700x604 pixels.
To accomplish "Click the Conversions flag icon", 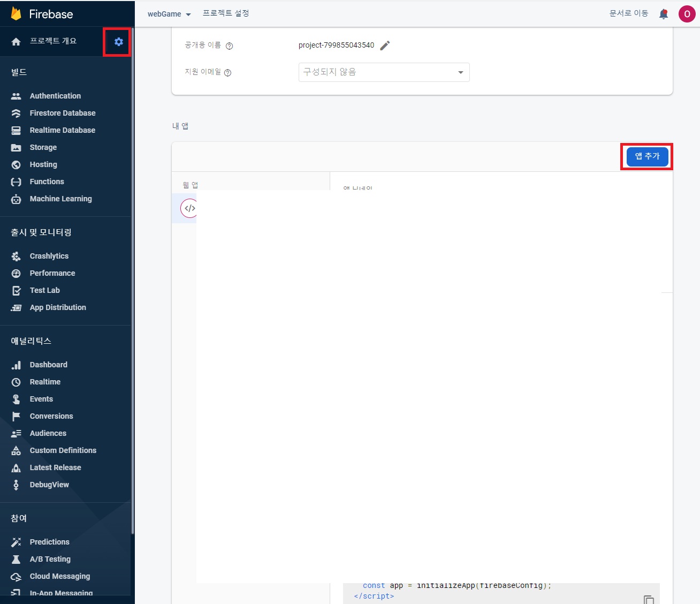I will (16, 416).
